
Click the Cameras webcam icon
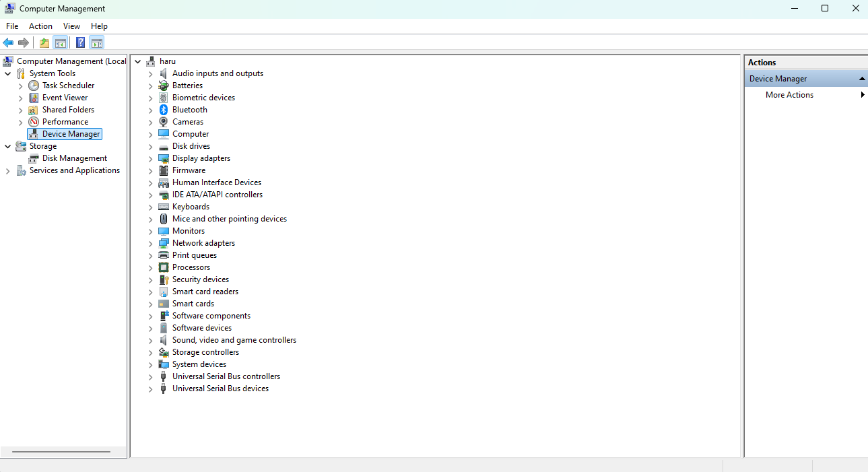[x=163, y=122]
